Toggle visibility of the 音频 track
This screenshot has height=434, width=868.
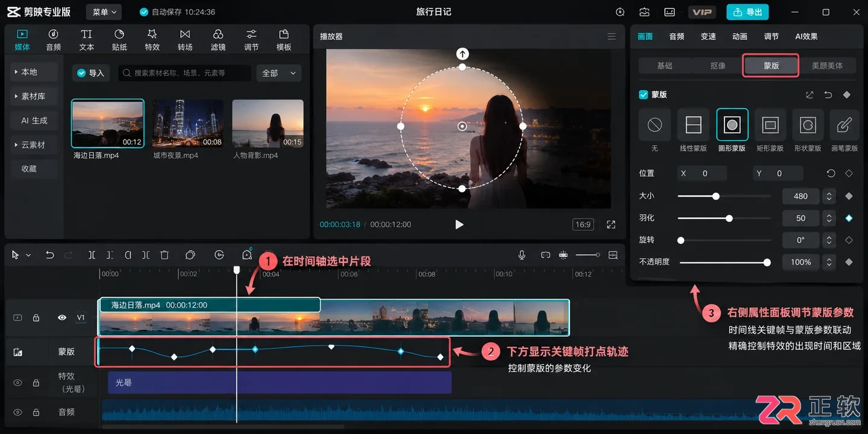[17, 412]
